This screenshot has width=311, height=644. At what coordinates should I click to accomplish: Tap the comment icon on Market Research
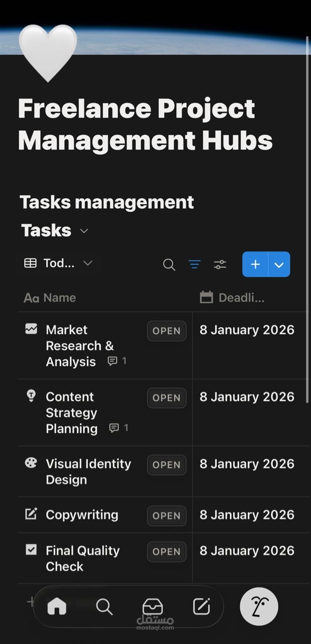click(113, 361)
